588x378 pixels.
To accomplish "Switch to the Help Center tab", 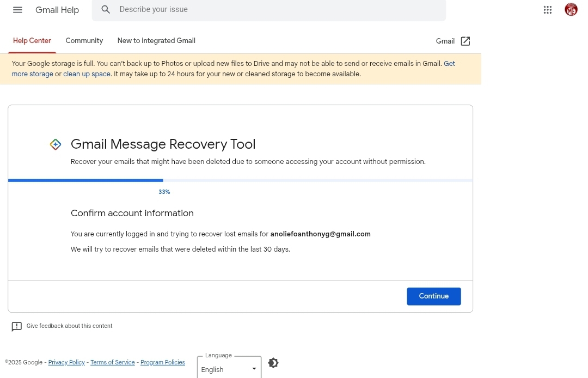I will pyautogui.click(x=32, y=40).
